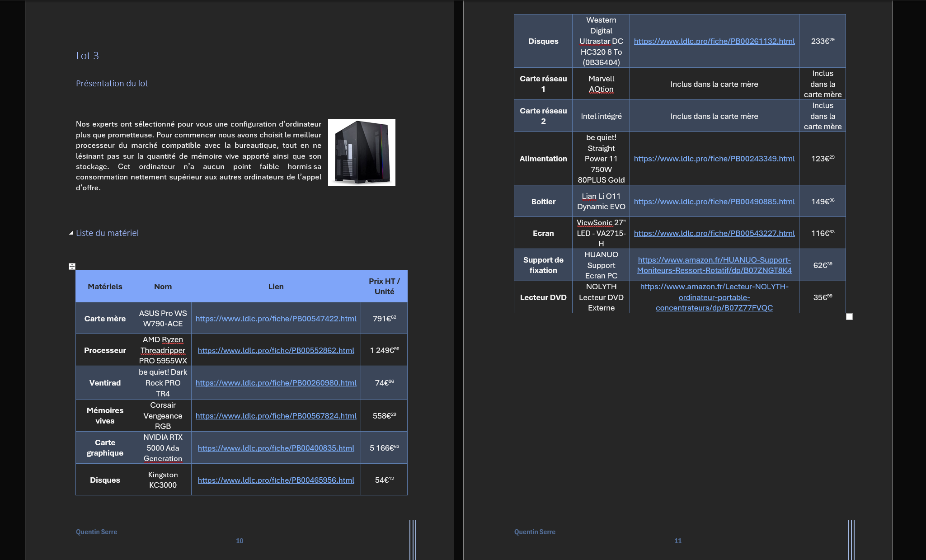
Task: Click the Présentation du lot heading
Action: pyautogui.click(x=112, y=84)
